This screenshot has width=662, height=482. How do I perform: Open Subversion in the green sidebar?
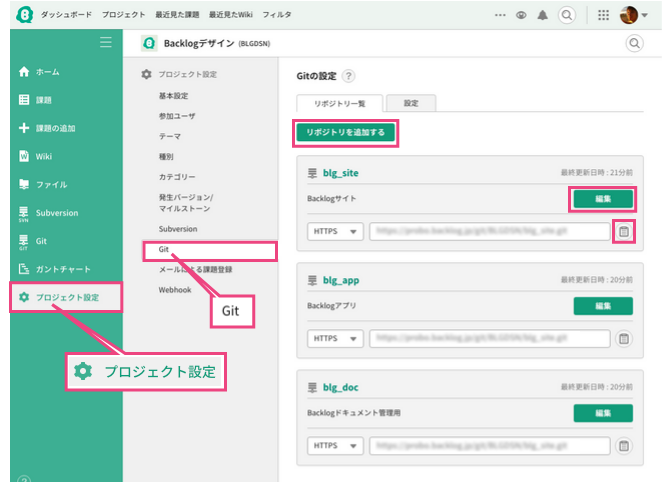pyautogui.click(x=49, y=213)
